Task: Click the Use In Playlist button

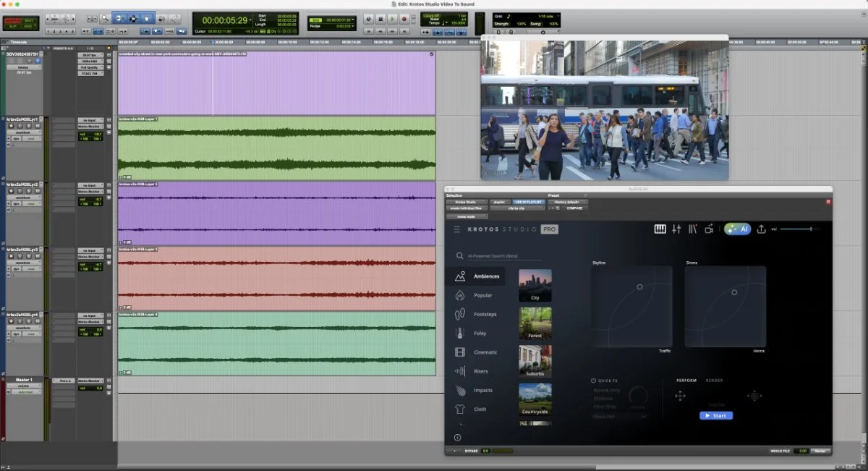Action: coord(527,202)
